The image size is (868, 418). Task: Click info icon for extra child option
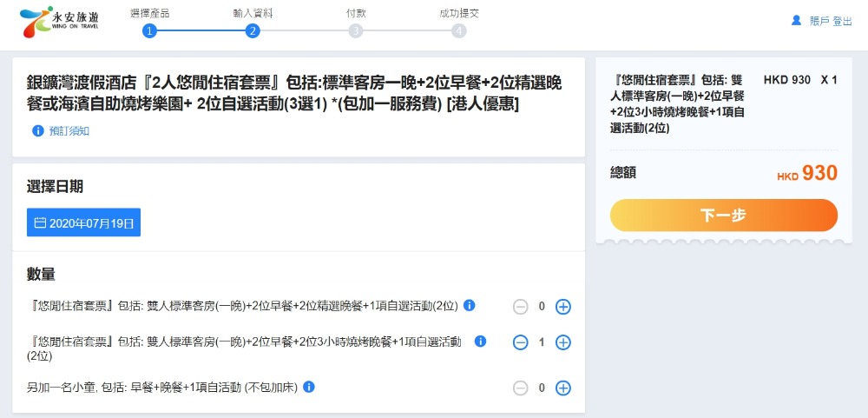308,387
